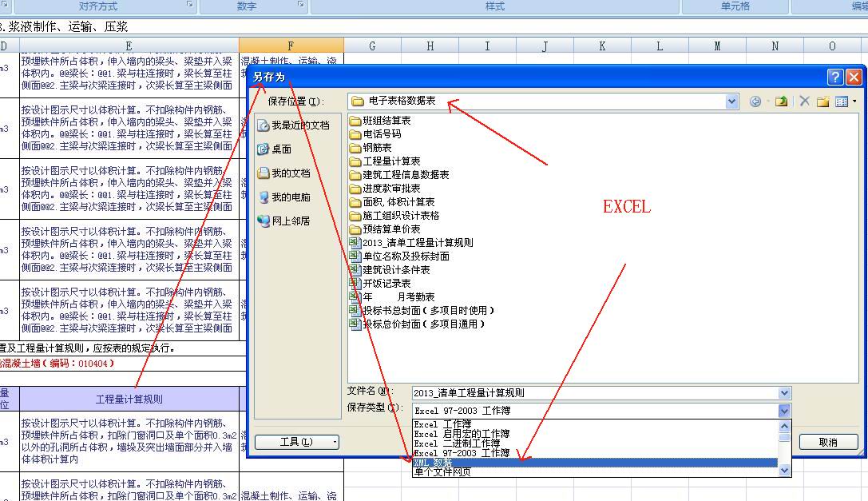Click the Create New Folder icon
The image size is (868, 501).
tap(823, 101)
